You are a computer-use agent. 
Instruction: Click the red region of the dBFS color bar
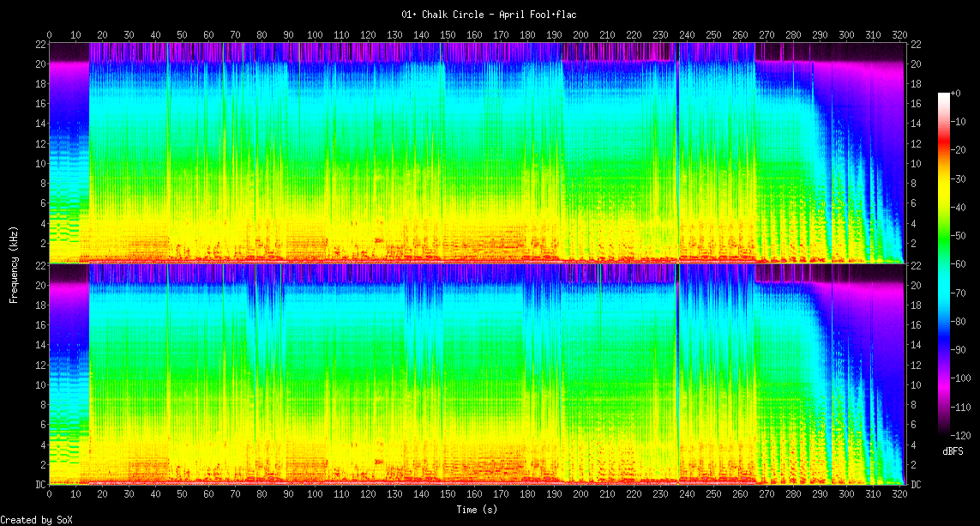(943, 150)
